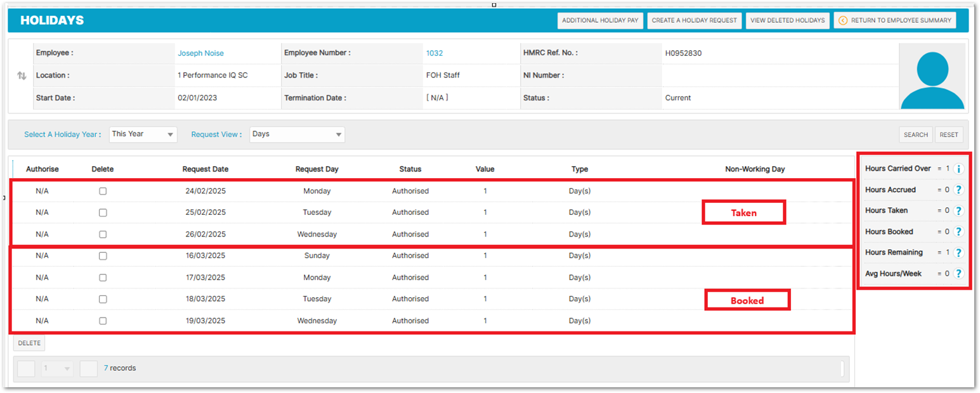Viewport: 980px width, 393px height.
Task: Open the Joseph Noise employee link
Action: pyautogui.click(x=200, y=54)
